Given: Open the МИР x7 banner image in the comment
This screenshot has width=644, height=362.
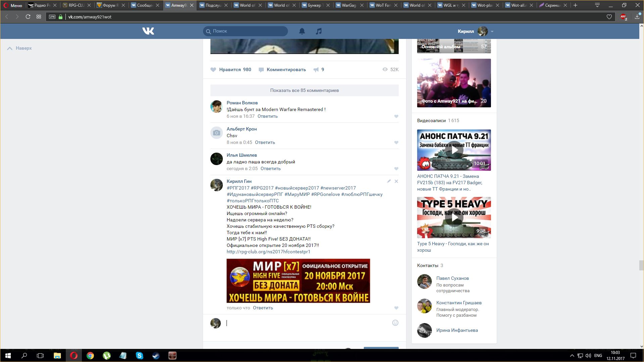Looking at the screenshot, I should coord(298,281).
